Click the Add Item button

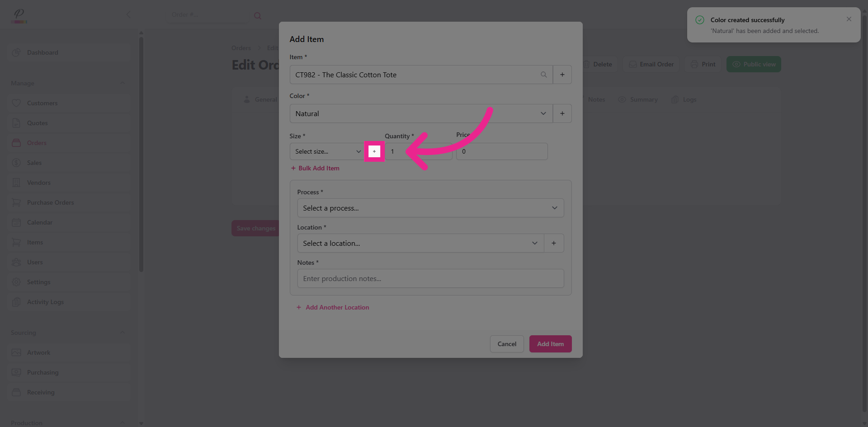[550, 344]
